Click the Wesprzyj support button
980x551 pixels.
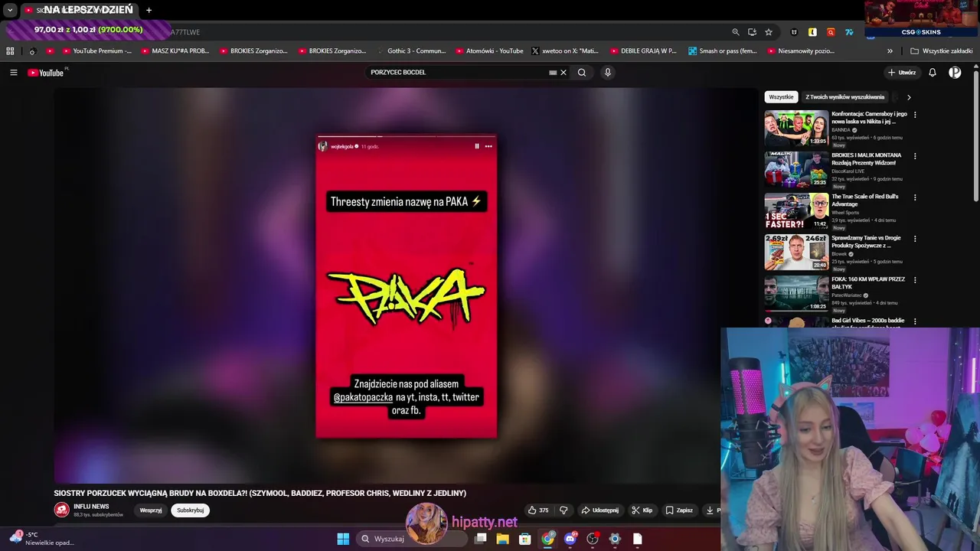tap(151, 510)
